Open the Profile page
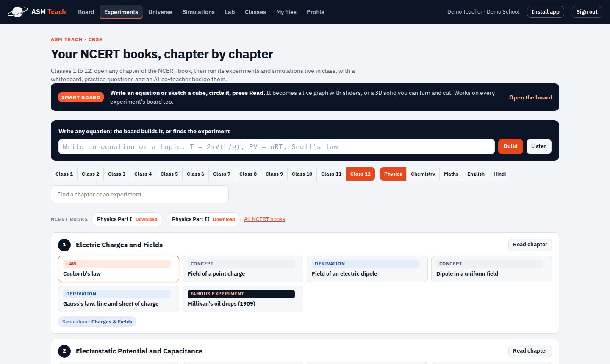Screen dimensions: 610x364 pos(316,12)
